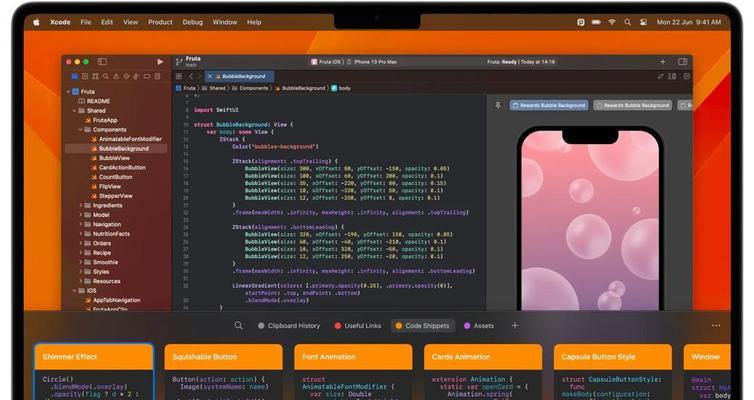Open the Product menu
Viewport: 754px width, 400px height.
point(160,22)
